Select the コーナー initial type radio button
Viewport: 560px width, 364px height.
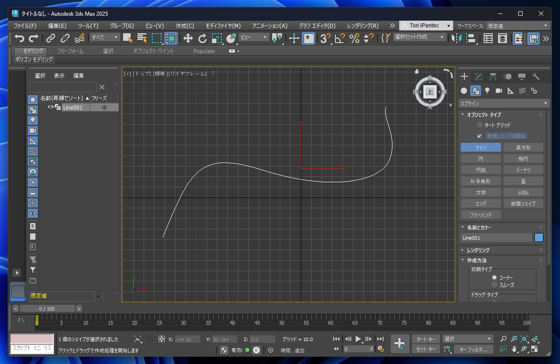click(x=494, y=277)
